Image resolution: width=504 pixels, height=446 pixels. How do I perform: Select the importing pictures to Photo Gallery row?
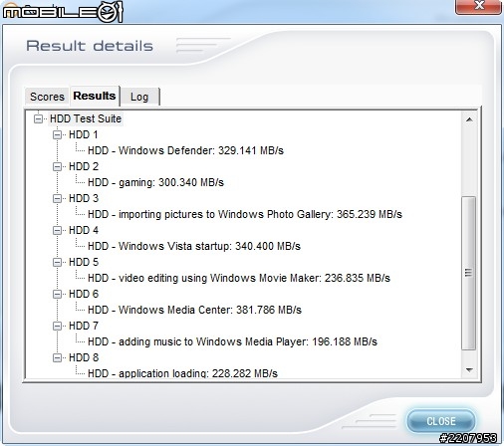245,214
